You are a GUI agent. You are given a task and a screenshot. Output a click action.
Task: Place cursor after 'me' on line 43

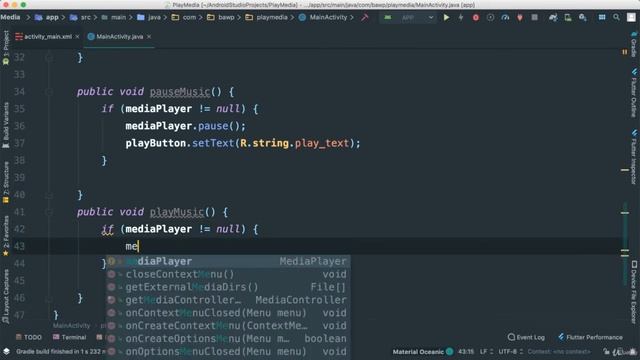[139, 246]
